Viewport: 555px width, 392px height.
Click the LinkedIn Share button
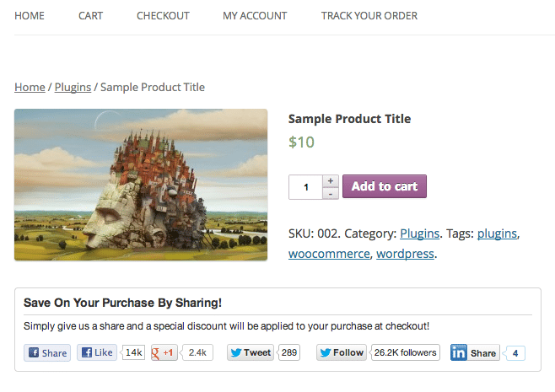click(x=475, y=352)
